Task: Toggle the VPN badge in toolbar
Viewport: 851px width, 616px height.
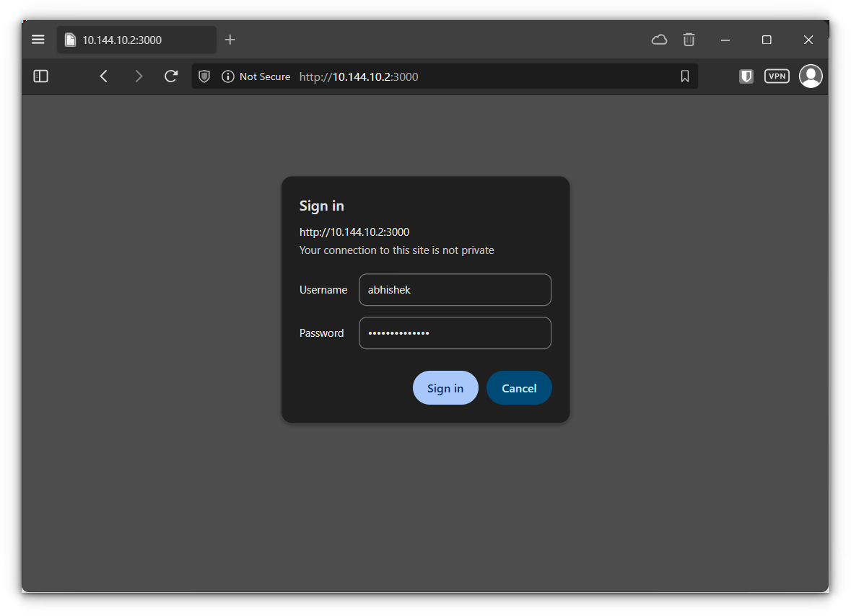Action: coord(777,76)
